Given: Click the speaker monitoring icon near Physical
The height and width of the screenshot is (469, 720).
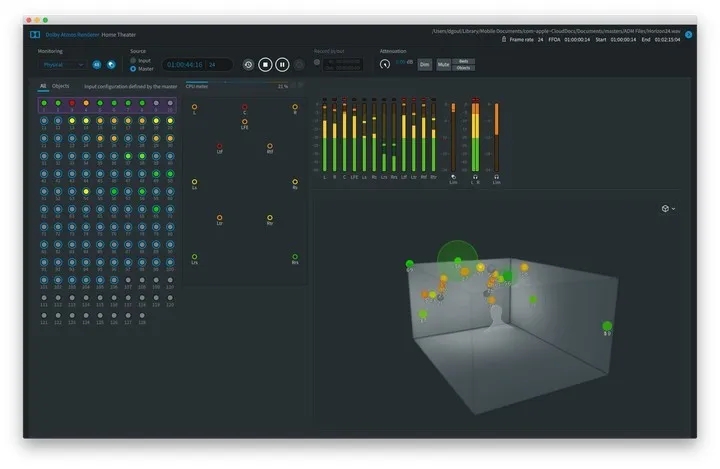Looking at the screenshot, I should point(111,64).
